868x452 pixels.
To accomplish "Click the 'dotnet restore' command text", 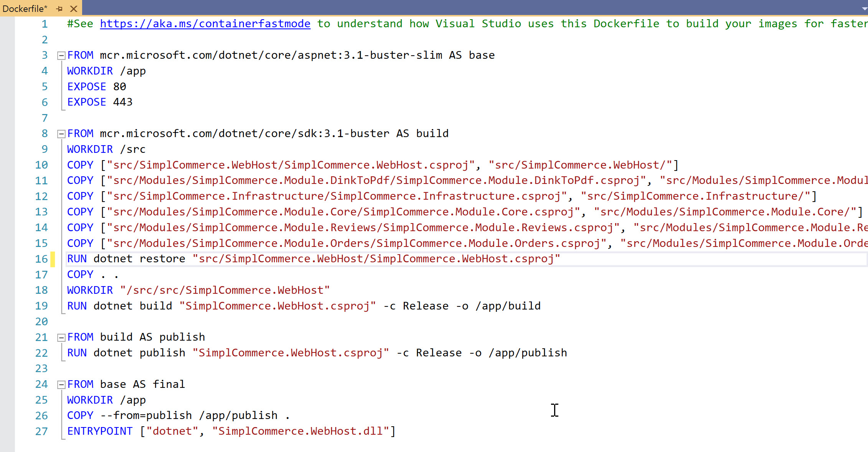I will click(139, 259).
